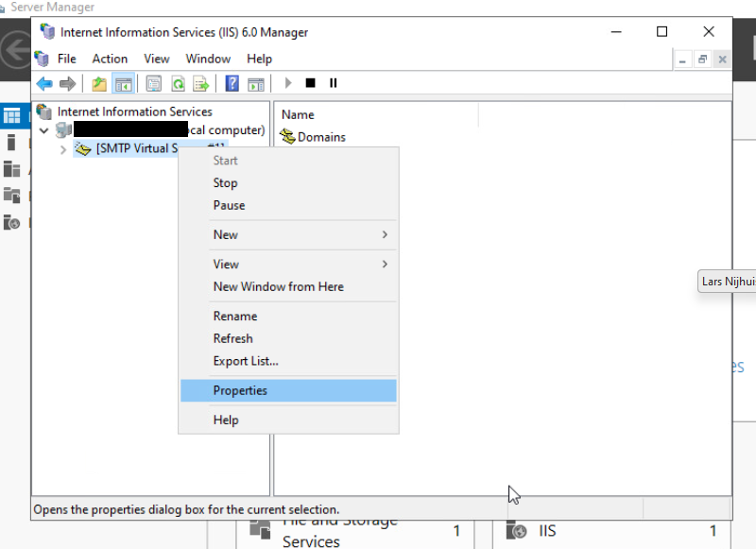Open the Help menu in menu bar
Image resolution: width=756 pixels, height=549 pixels.
(x=259, y=59)
